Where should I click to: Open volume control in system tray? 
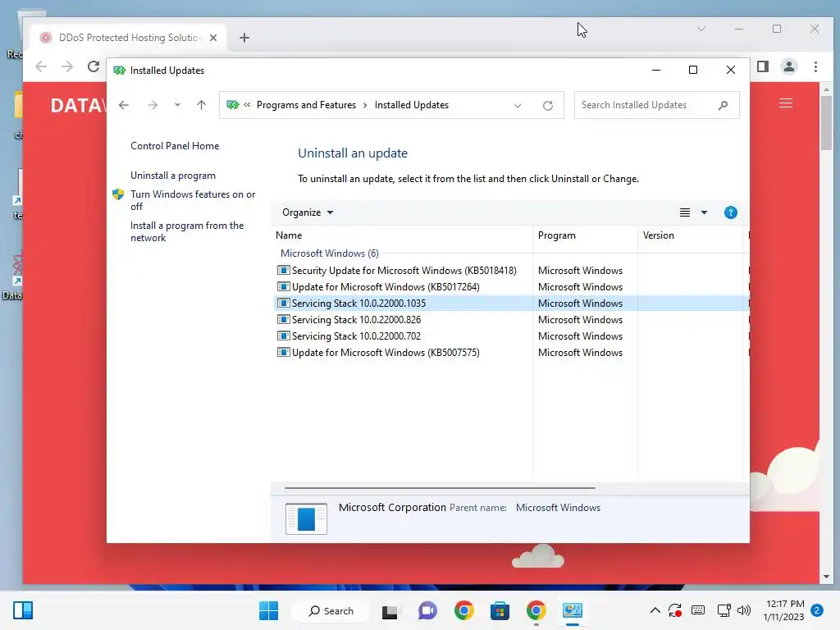click(743, 610)
